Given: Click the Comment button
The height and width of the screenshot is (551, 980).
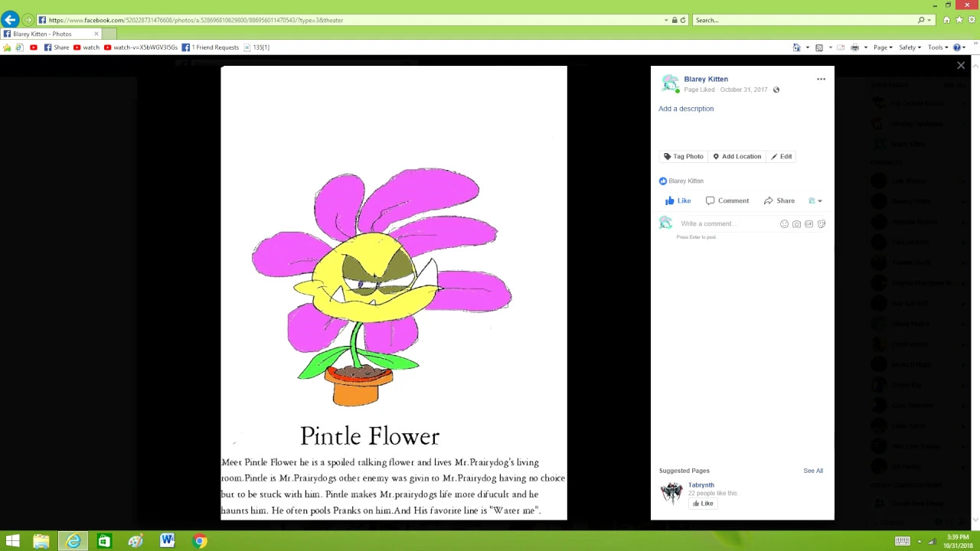Looking at the screenshot, I should click(727, 201).
